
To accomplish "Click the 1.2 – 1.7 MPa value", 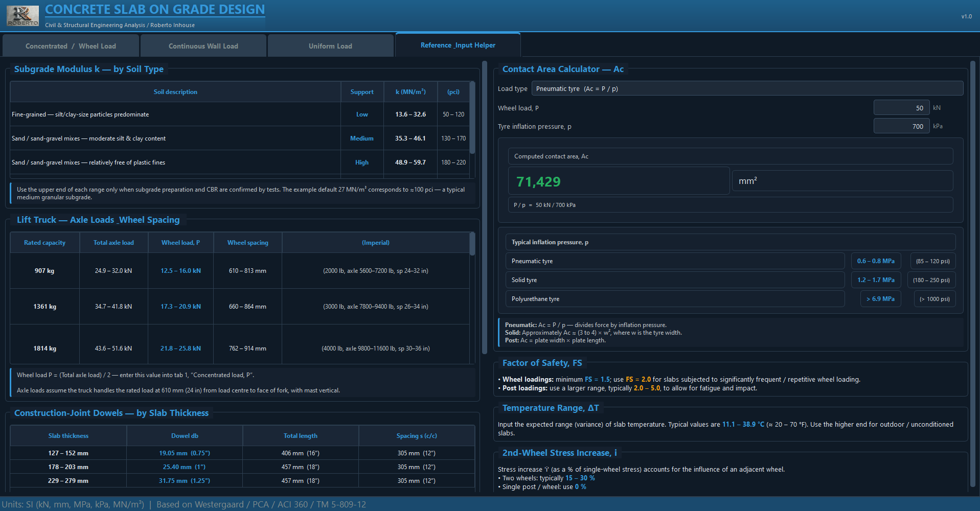I will click(x=876, y=280).
